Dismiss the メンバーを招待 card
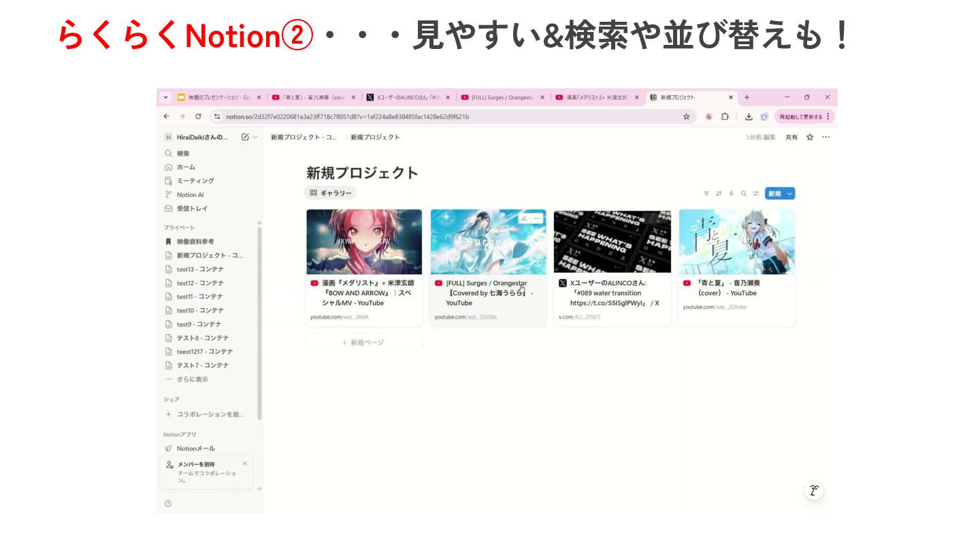 (245, 463)
